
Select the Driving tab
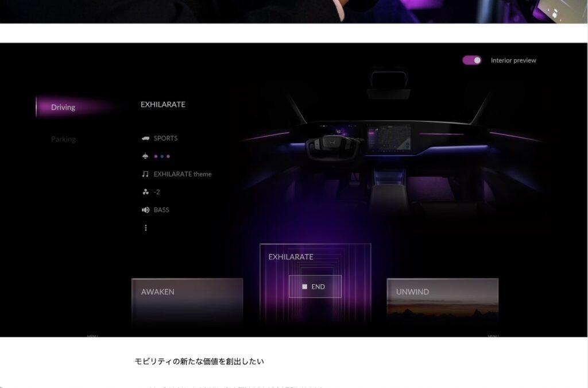[x=63, y=107]
